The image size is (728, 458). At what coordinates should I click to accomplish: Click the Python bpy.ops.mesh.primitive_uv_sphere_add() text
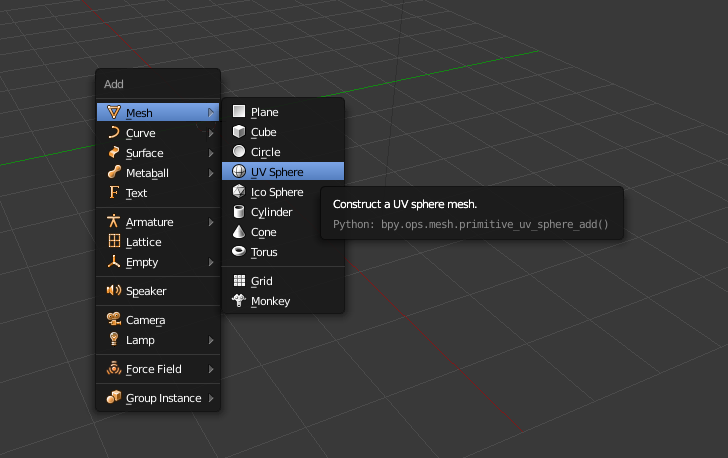(470, 224)
